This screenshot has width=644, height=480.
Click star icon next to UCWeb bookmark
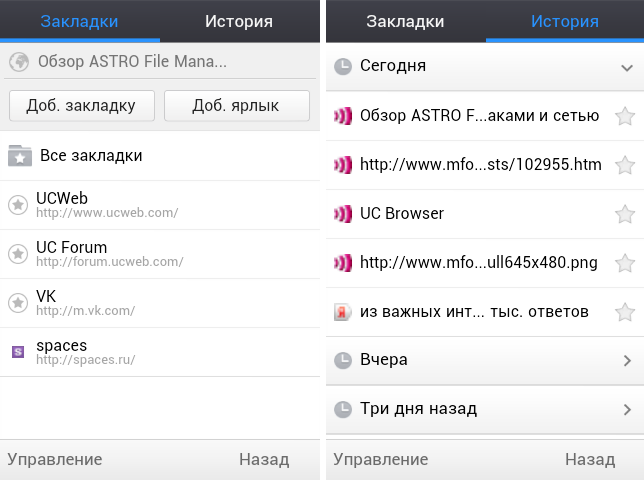[x=18, y=204]
